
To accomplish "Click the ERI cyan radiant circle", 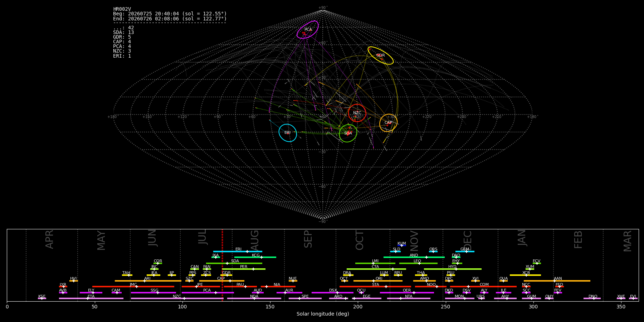I will point(288,133).
